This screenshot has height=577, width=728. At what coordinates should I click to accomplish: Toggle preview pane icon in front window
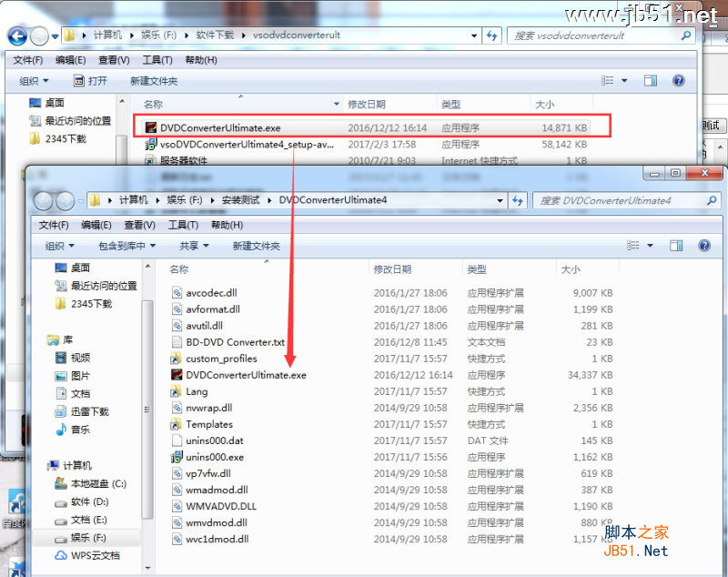point(676,246)
